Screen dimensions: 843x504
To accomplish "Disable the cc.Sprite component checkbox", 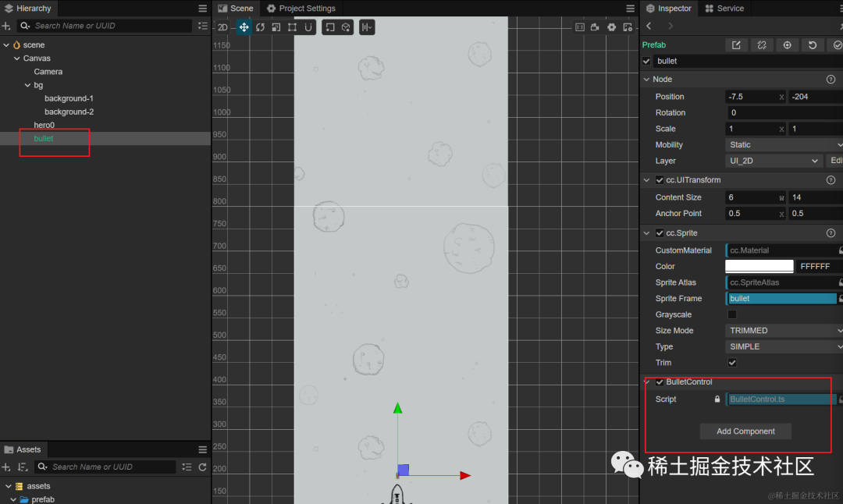I will [660, 233].
